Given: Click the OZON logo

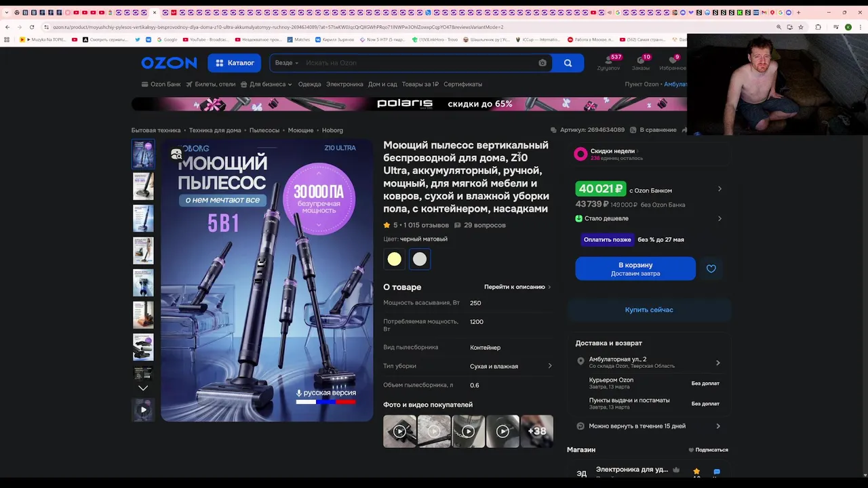Looking at the screenshot, I should [169, 63].
